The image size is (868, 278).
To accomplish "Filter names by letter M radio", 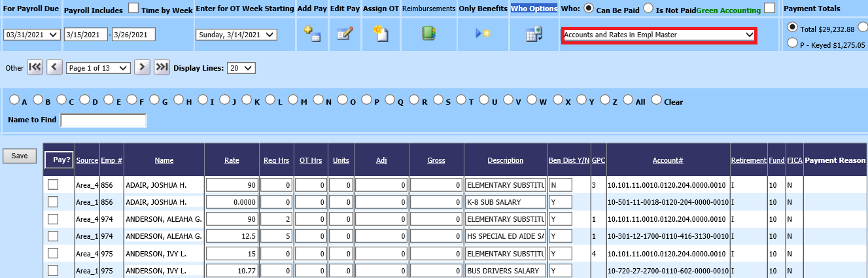I will pos(294,100).
